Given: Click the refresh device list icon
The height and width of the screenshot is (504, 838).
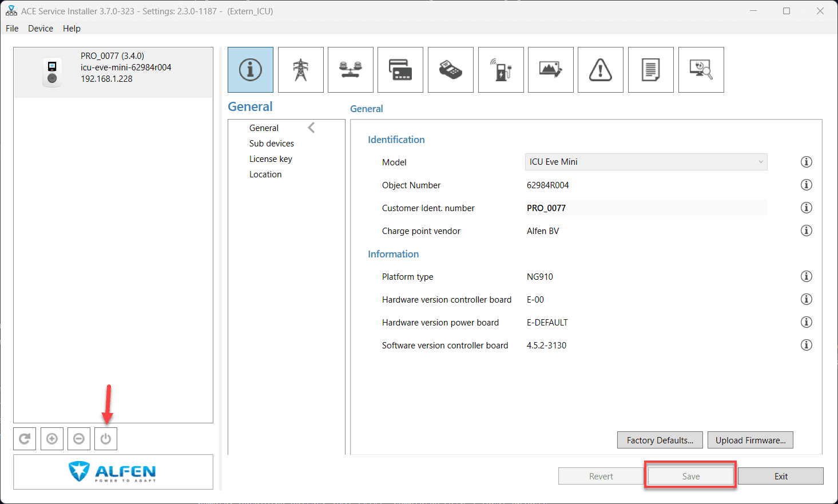Looking at the screenshot, I should (25, 439).
